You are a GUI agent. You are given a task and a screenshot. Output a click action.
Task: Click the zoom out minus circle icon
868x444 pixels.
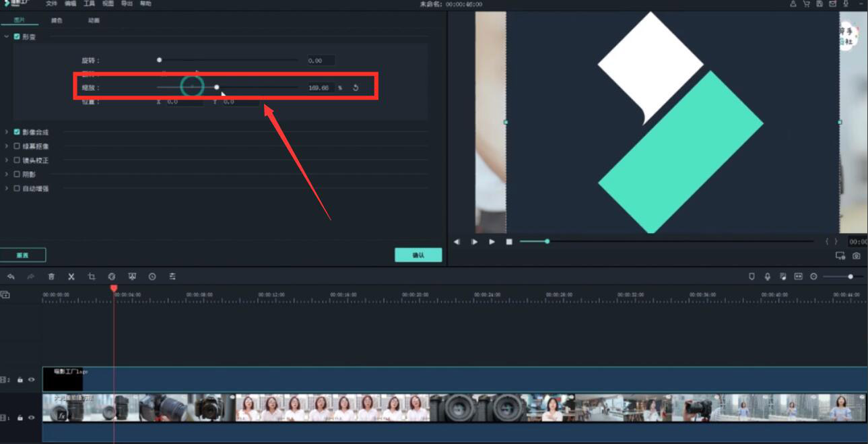coord(814,277)
